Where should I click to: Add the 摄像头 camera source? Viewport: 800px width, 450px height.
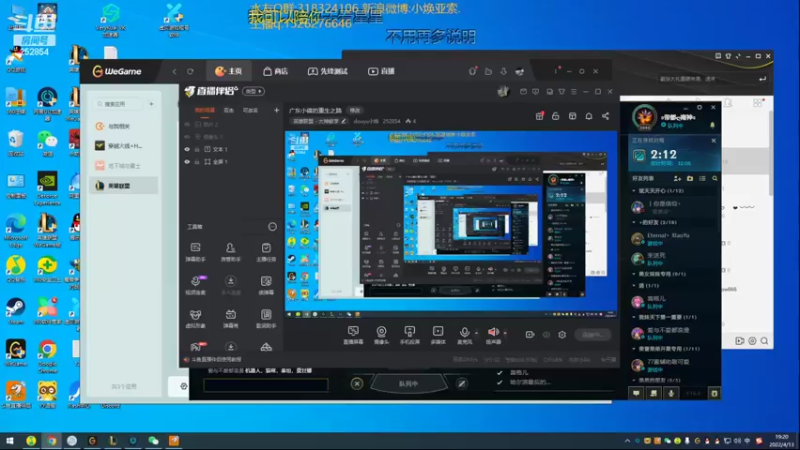click(x=381, y=335)
